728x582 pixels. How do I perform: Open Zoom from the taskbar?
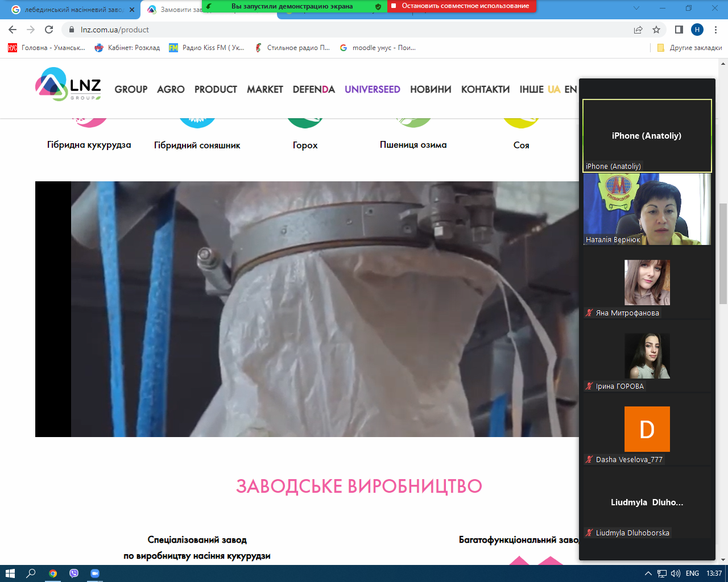(x=95, y=573)
